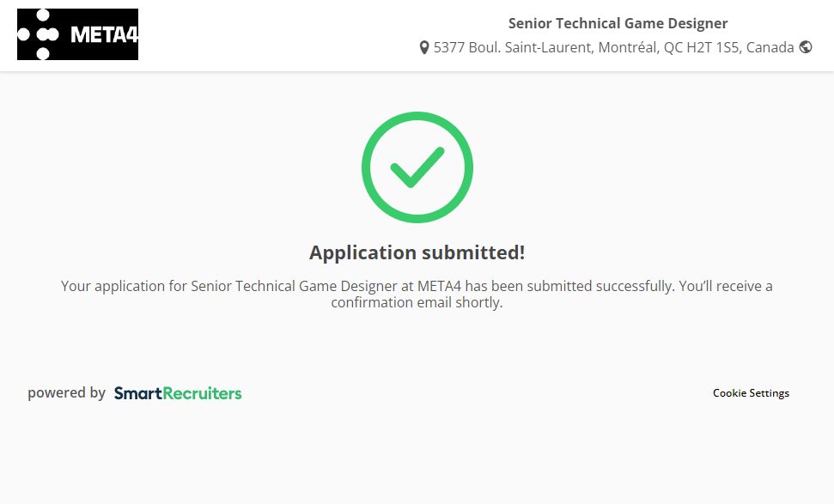Image resolution: width=834 pixels, height=504 pixels.
Task: Open the SmartRecruiters logo link
Action: tap(178, 393)
